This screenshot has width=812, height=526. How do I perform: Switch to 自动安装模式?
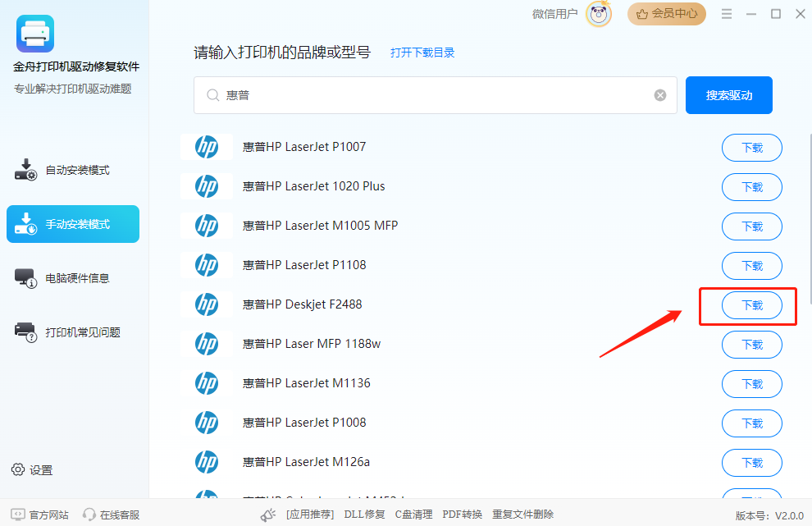coord(73,170)
